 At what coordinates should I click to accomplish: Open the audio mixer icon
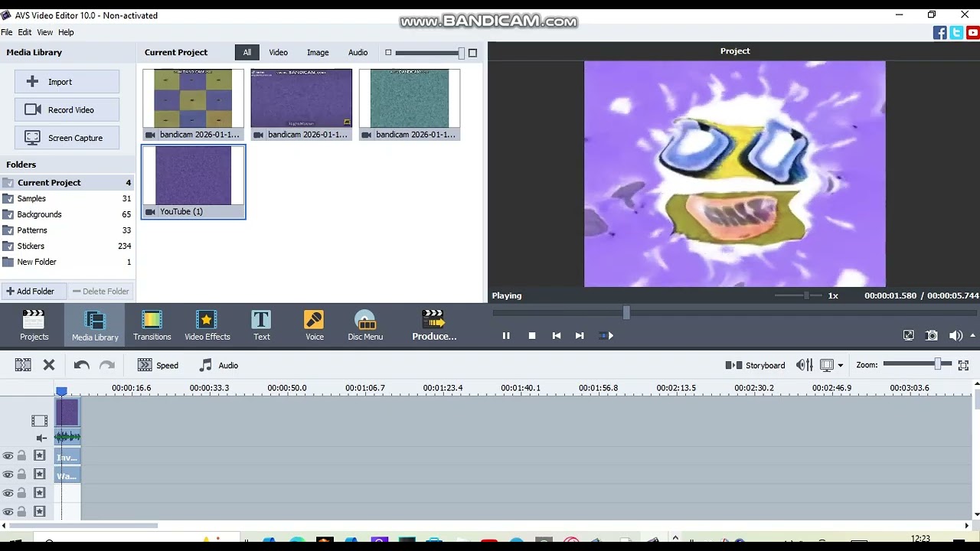point(804,365)
